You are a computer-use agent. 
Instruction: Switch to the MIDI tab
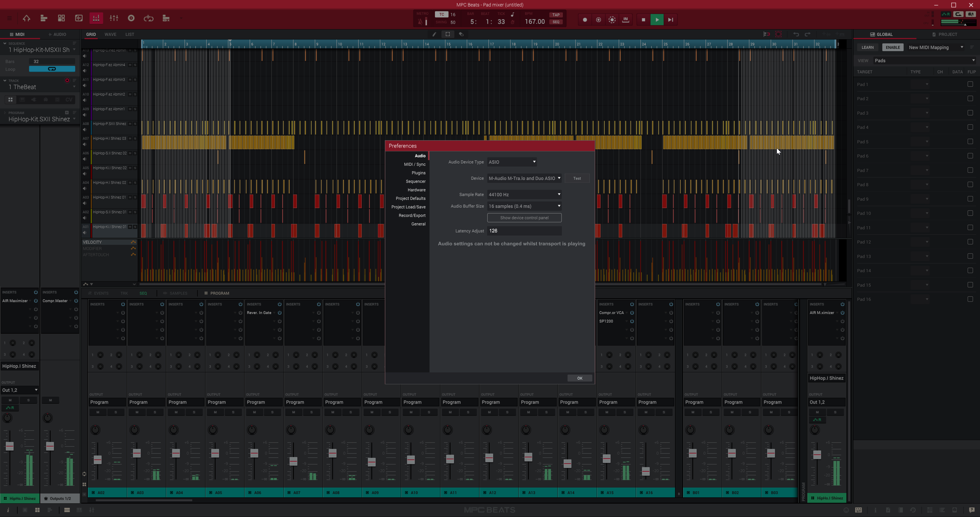pos(18,34)
